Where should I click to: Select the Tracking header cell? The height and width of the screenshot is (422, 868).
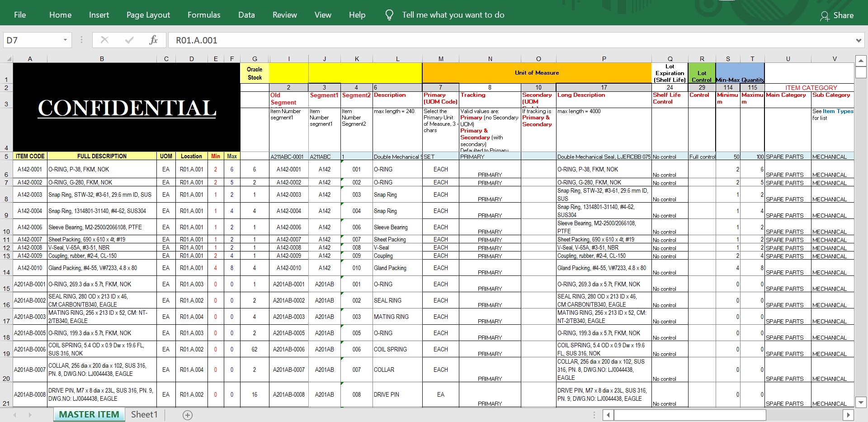coord(490,100)
